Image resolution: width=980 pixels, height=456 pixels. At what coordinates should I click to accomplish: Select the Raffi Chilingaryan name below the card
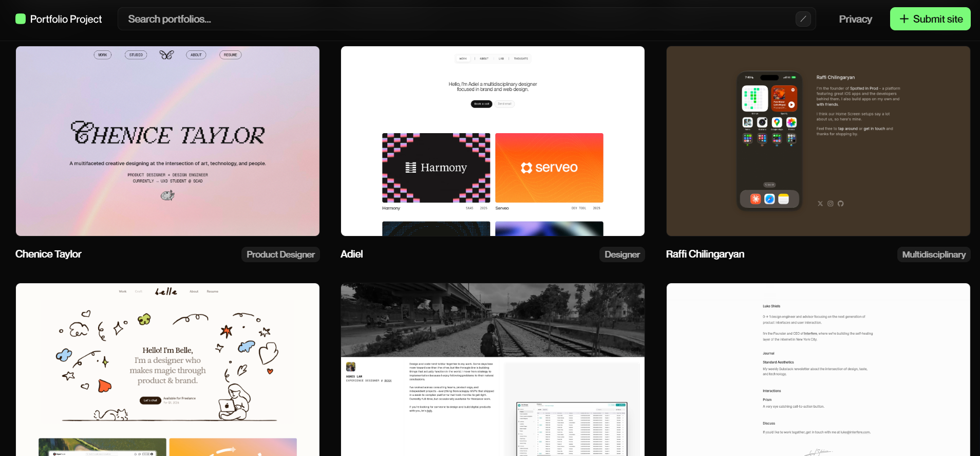[x=705, y=254]
